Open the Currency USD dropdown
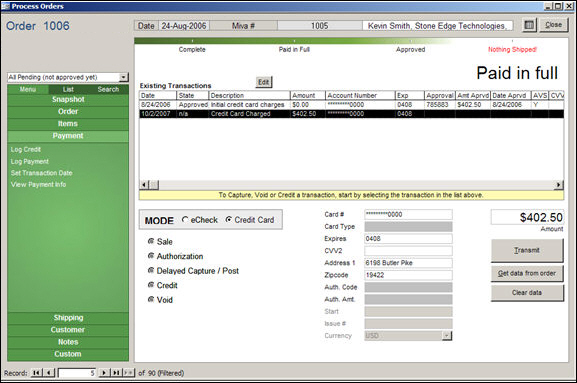 click(447, 336)
